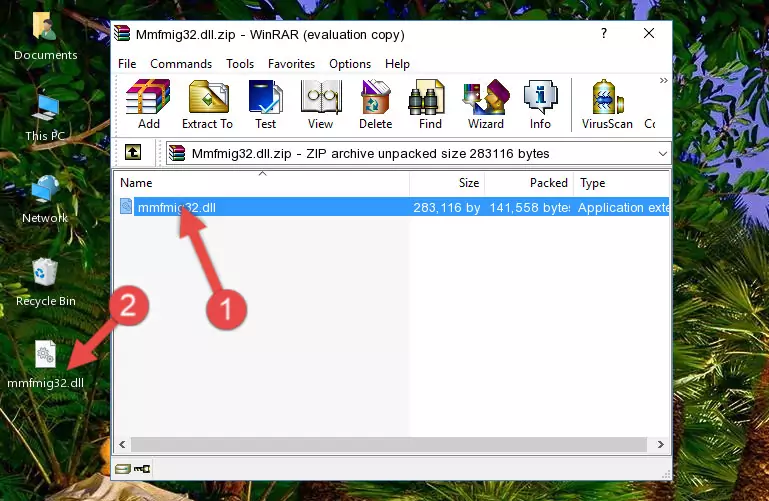Image resolution: width=769 pixels, height=501 pixels.
Task: Click the WinRAR window help question mark
Action: (x=604, y=33)
